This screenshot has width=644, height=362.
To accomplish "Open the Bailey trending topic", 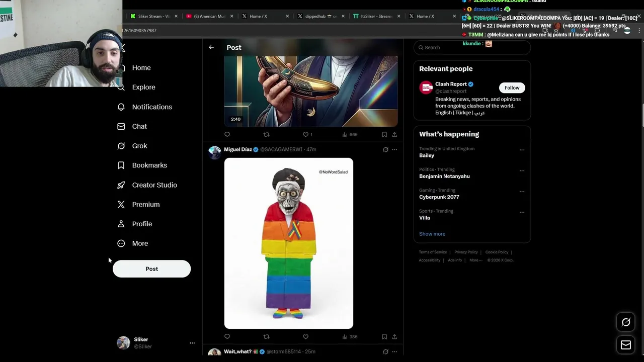I will (x=427, y=155).
